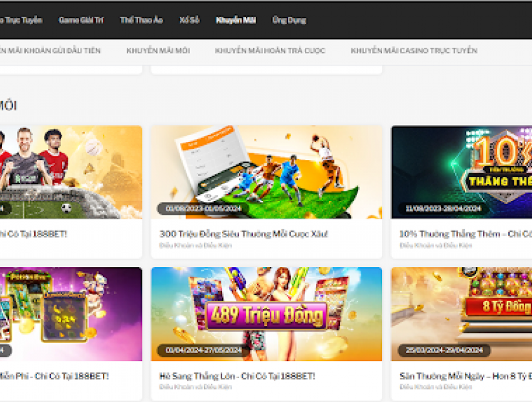This screenshot has width=532, height=402.
Task: Click title '300 Triệu Đồng Siêu Thưởng Mỗi Cược Xâu!'
Action: [x=243, y=234]
